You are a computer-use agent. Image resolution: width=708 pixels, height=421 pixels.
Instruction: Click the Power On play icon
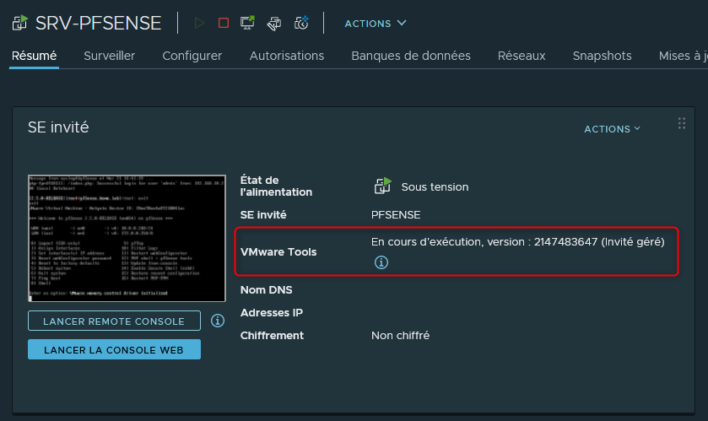pos(199,23)
